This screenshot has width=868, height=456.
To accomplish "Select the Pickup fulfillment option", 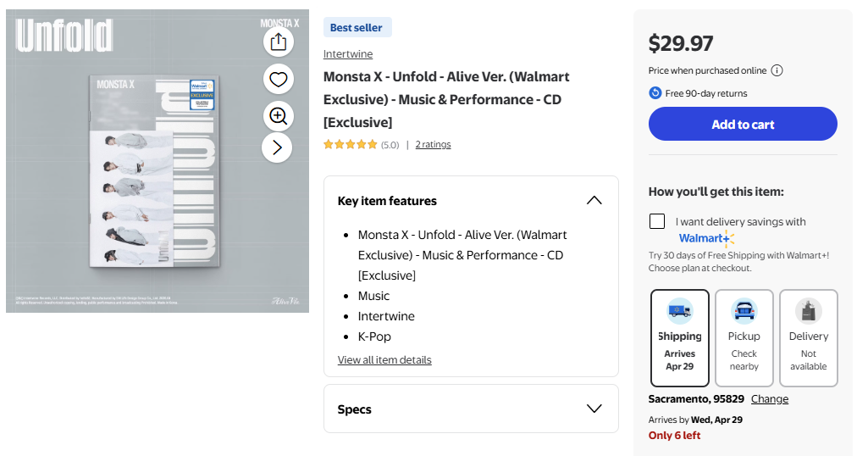I will (744, 337).
